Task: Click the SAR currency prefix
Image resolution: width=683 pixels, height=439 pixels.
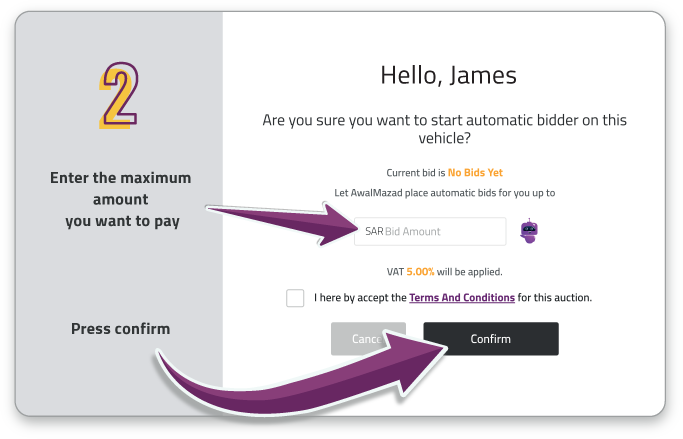Action: click(x=374, y=231)
